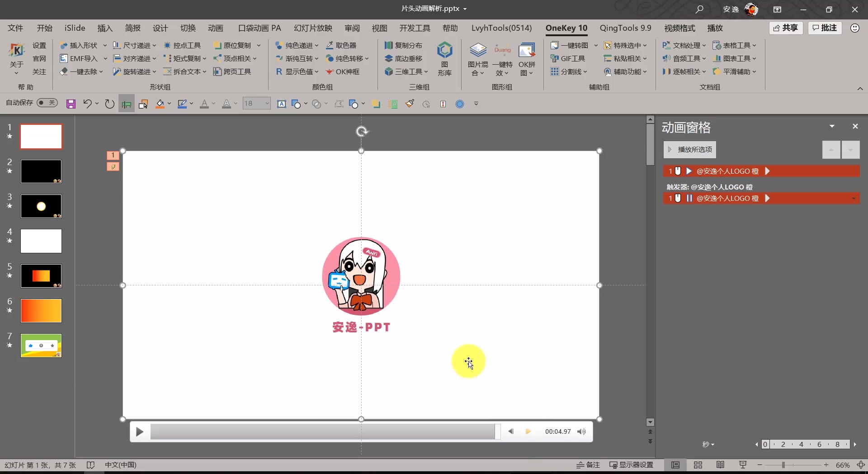Select slide 3 thumbnail
This screenshot has height=474, width=868.
(x=41, y=206)
